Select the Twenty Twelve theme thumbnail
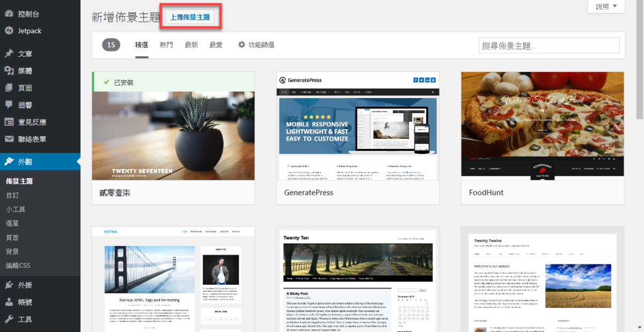 (543, 279)
